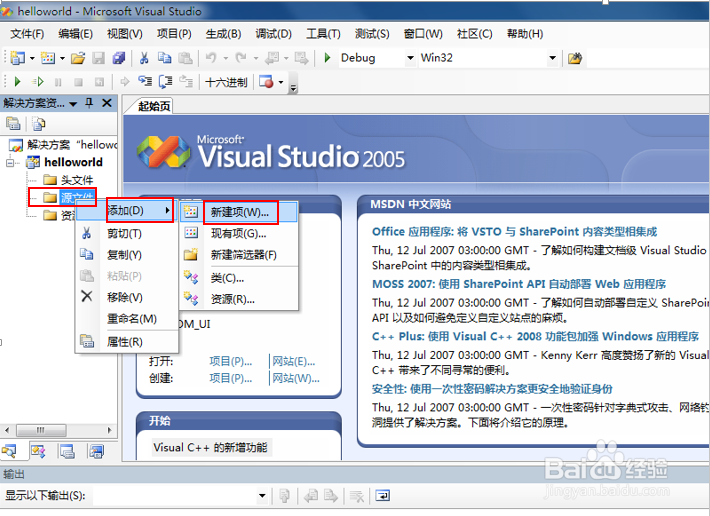Open the 工具(T) menu
The width and height of the screenshot is (710, 516).
click(x=323, y=34)
